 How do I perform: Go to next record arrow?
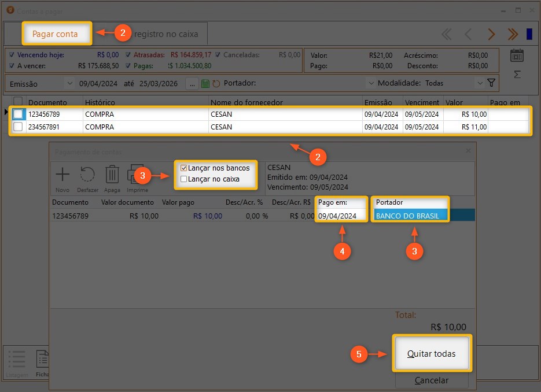(491, 34)
